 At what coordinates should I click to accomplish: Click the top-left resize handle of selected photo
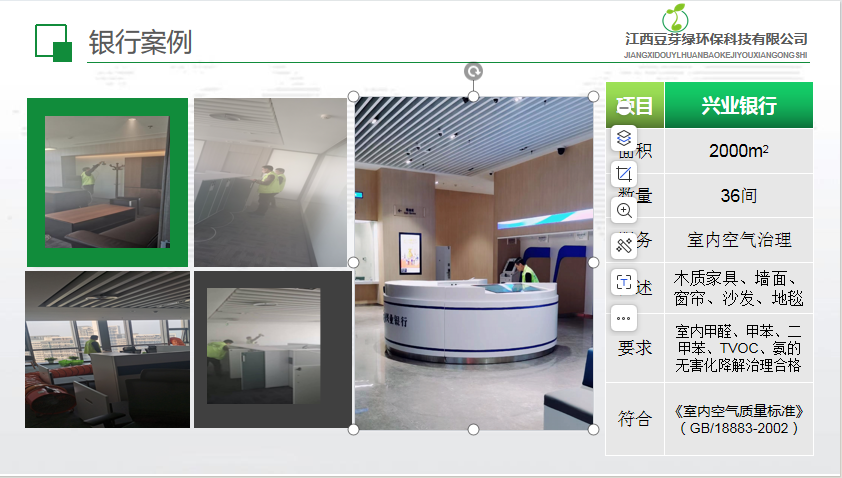point(354,96)
